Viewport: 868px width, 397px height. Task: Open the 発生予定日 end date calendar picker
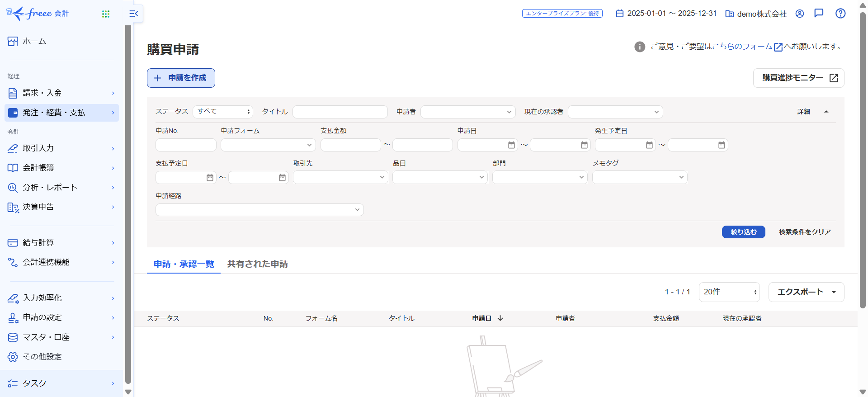722,145
